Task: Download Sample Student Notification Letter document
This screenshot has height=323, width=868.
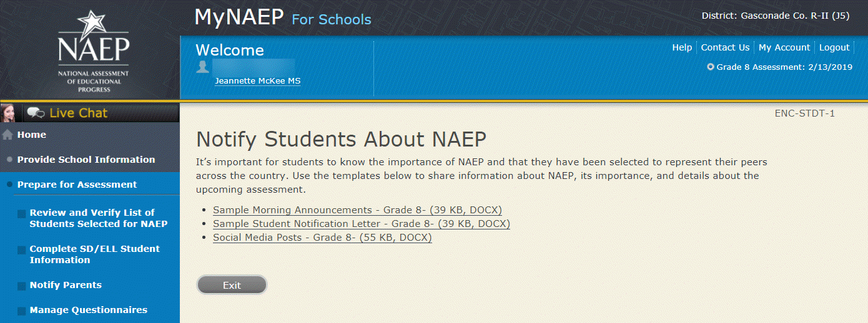Action: pyautogui.click(x=362, y=224)
